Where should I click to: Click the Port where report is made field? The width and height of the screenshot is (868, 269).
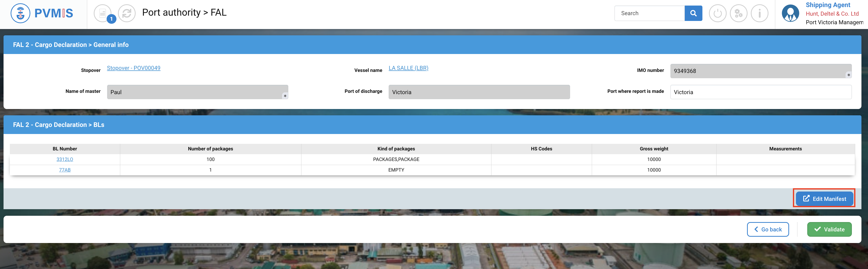(x=761, y=92)
